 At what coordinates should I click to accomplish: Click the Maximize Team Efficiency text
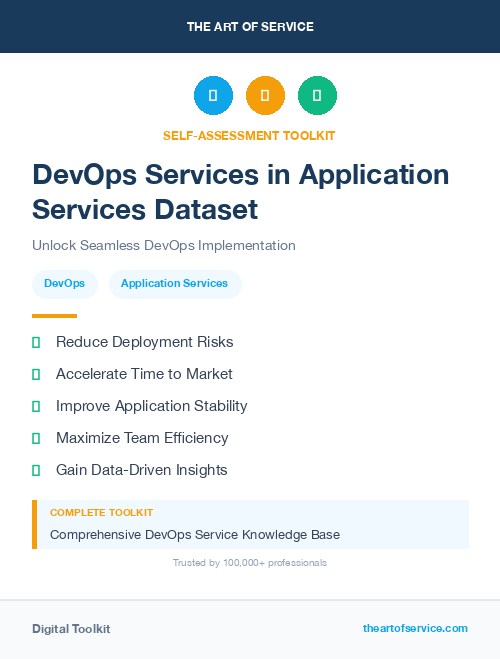coord(142,438)
